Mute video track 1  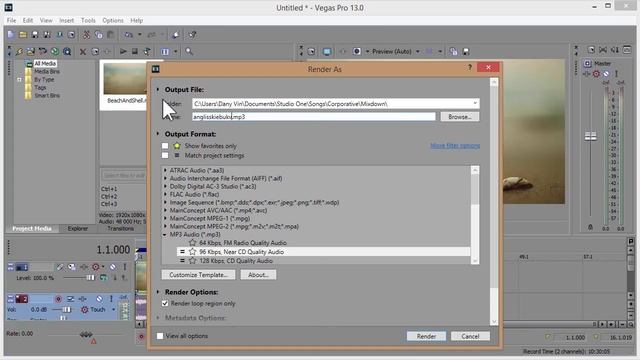[112, 267]
